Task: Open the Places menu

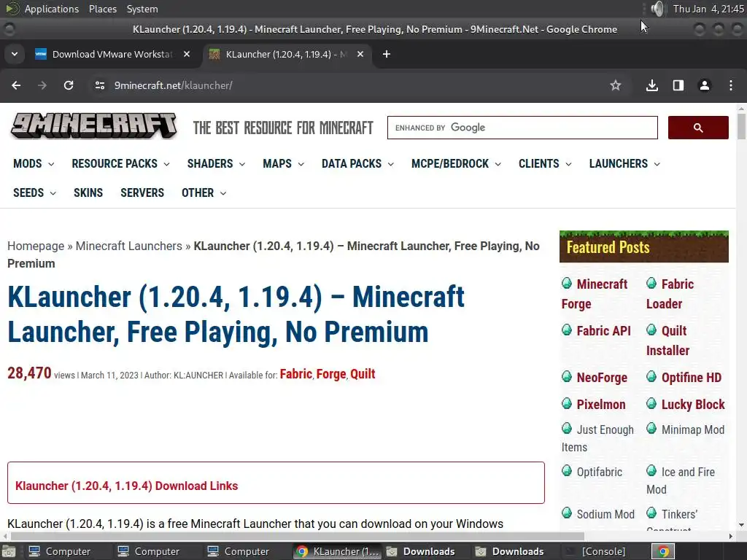Action: click(x=103, y=9)
